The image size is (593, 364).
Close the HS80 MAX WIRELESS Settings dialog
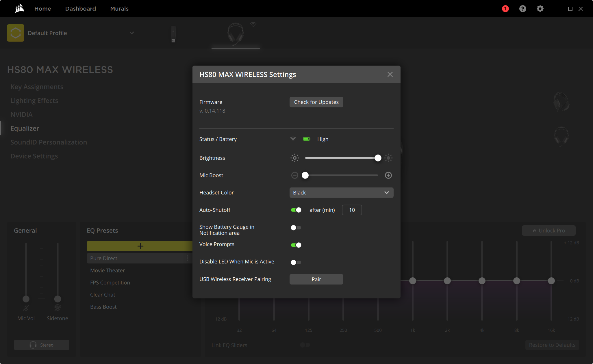(x=390, y=75)
